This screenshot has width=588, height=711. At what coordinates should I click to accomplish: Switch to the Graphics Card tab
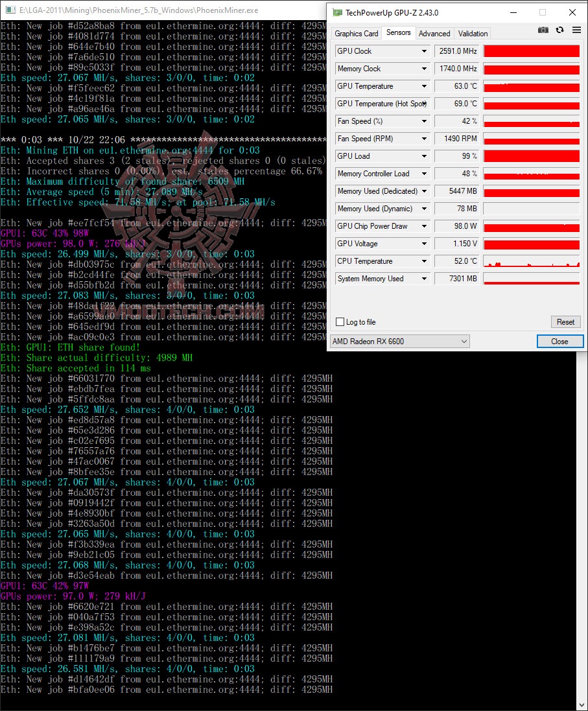(356, 34)
